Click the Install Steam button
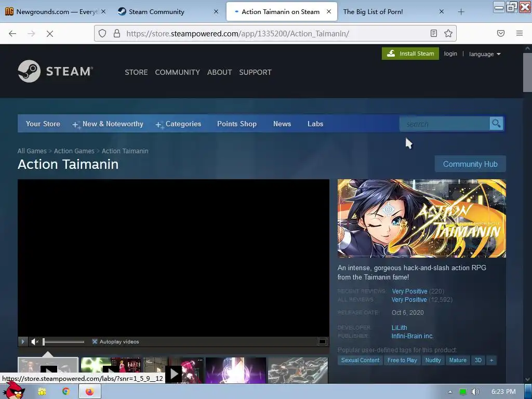The width and height of the screenshot is (532, 399). point(410,54)
